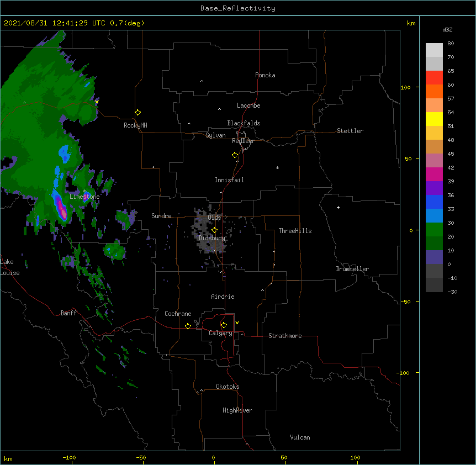Select the Strathmore label
Screen dimensions: 476x465
[285, 336]
